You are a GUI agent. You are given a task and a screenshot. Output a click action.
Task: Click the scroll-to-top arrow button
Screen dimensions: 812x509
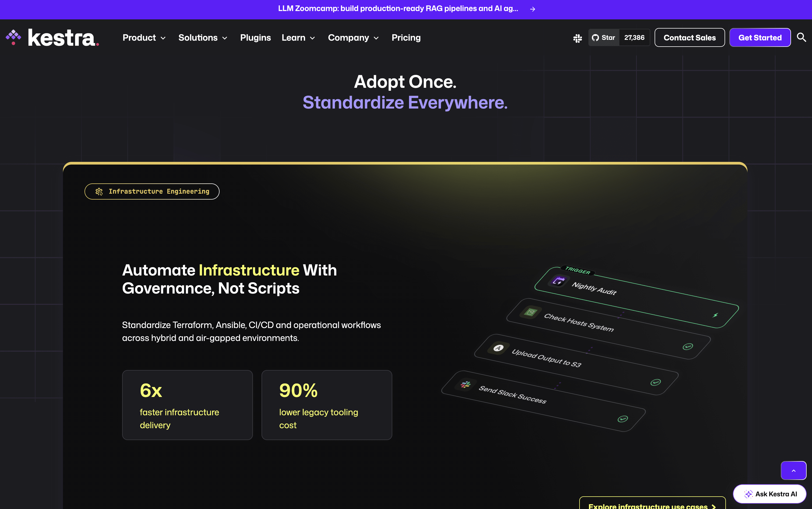point(793,470)
